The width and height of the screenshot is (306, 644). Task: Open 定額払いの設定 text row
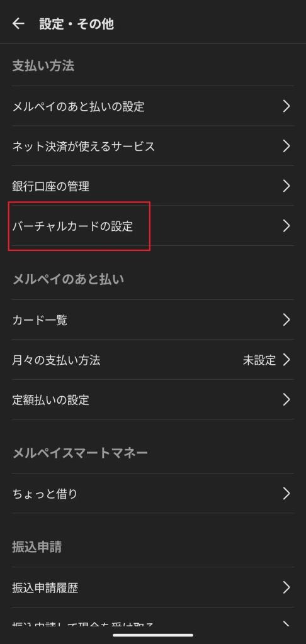pos(153,399)
